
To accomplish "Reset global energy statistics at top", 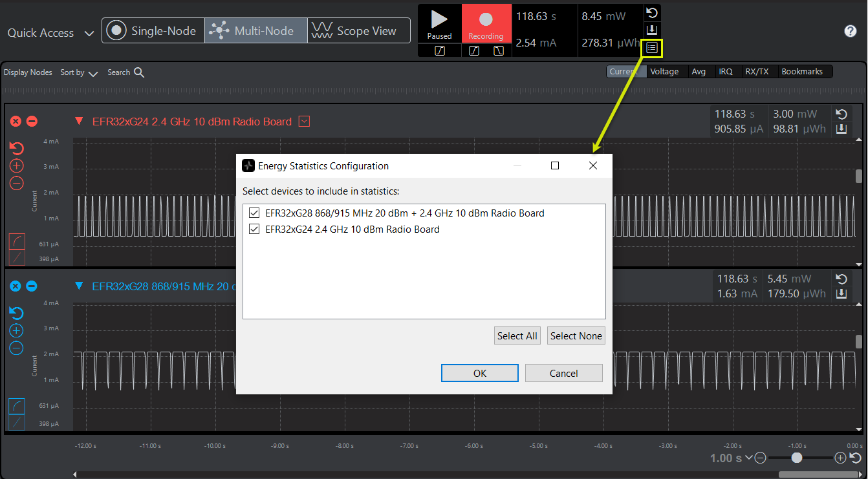I will coord(652,13).
